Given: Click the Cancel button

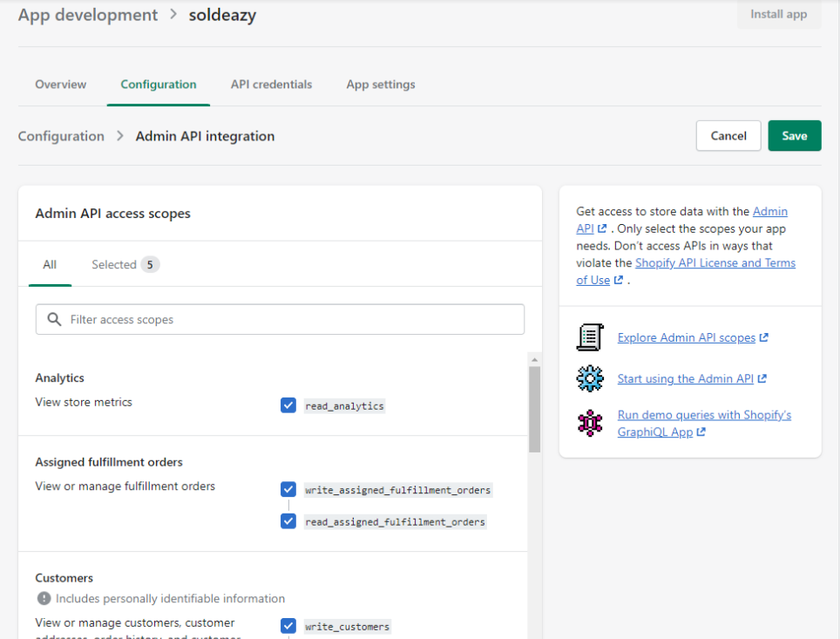Looking at the screenshot, I should tap(728, 136).
